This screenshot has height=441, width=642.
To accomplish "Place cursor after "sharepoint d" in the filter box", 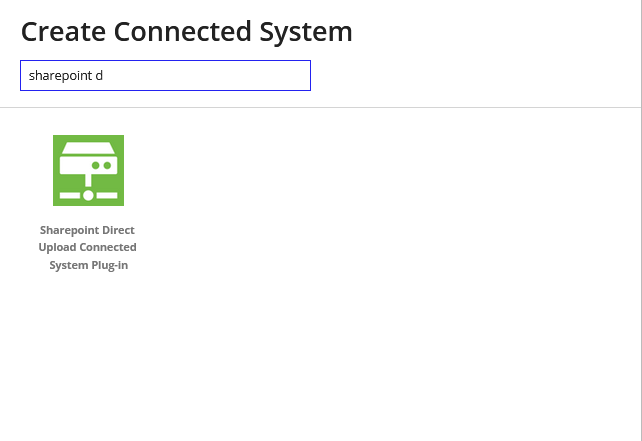I will point(105,76).
